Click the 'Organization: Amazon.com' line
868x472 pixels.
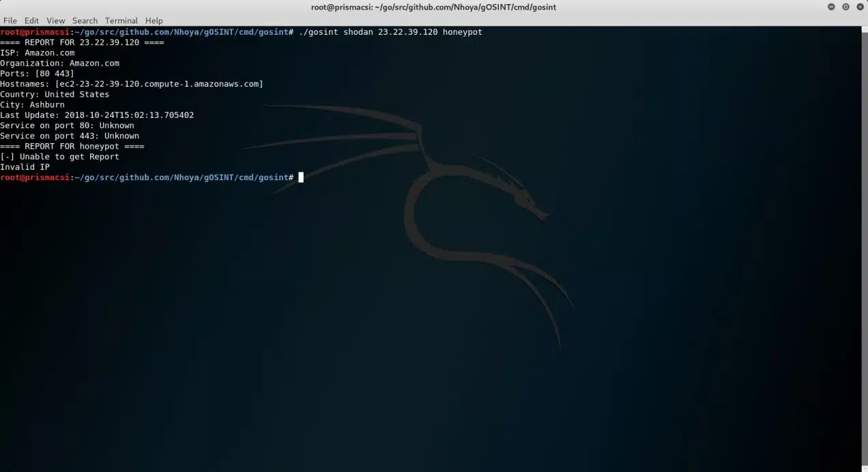[x=59, y=63]
